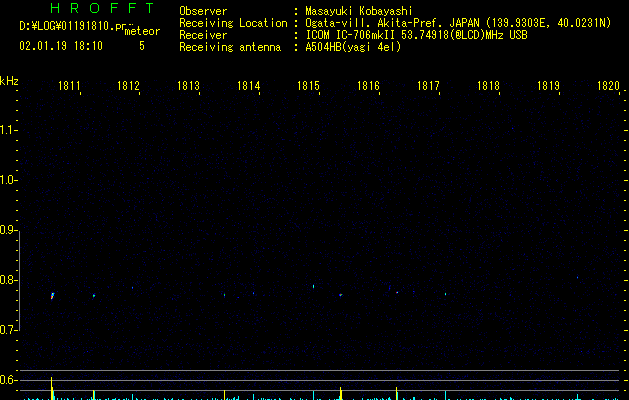The height and width of the screenshot is (400, 629).
Task: Click the brightest meteor echo before 1811
Action: tap(52, 296)
